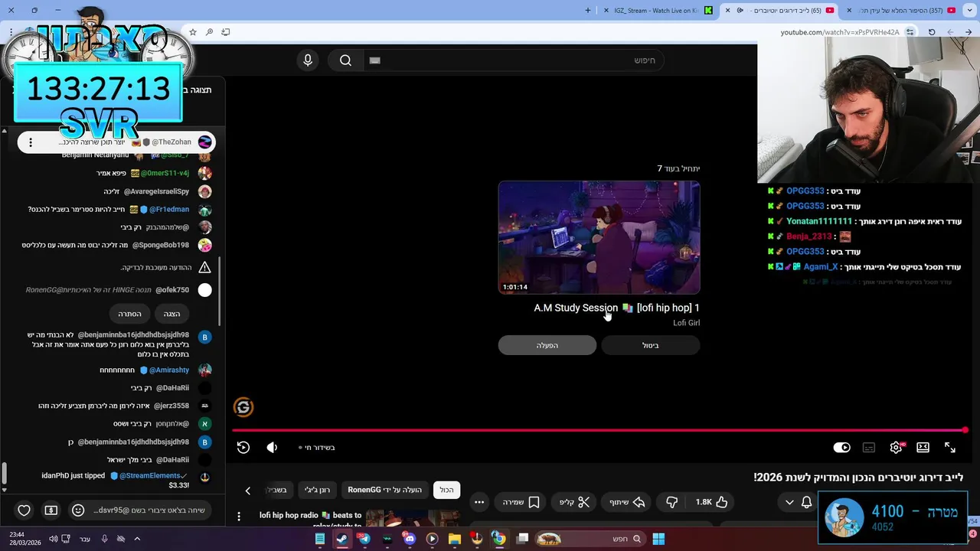Viewport: 980px width, 551px height.
Task: Open File Explorer from the taskbar
Action: [454, 539]
